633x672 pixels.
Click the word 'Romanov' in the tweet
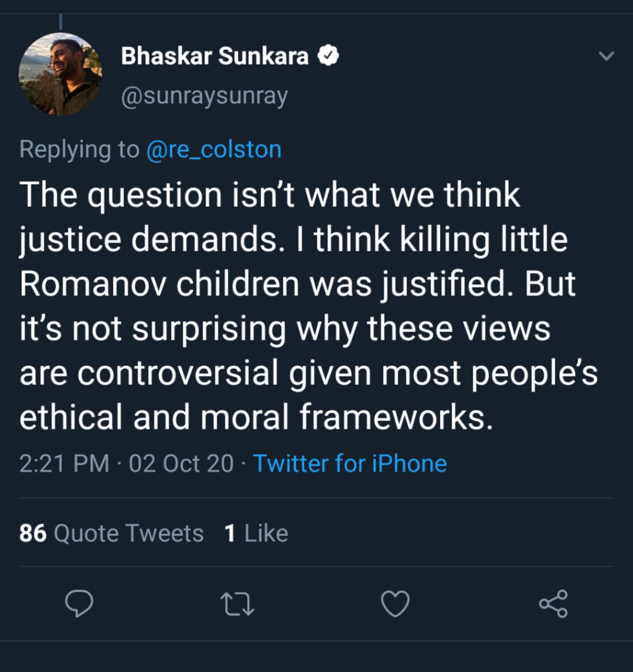[x=93, y=283]
